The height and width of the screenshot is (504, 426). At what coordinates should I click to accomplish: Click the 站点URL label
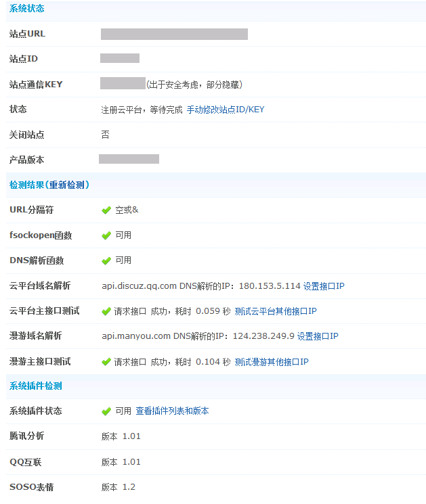[27, 34]
